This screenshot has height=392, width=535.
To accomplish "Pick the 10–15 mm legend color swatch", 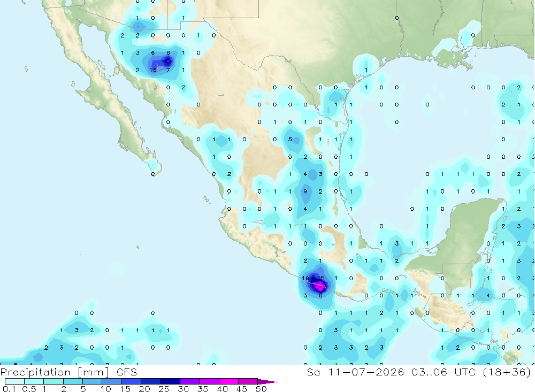I will pos(112,381).
